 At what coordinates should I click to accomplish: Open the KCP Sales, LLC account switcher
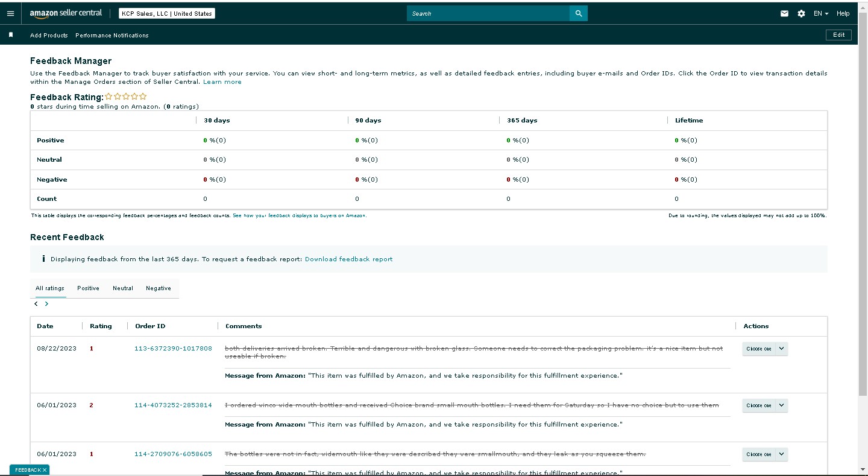pos(167,13)
